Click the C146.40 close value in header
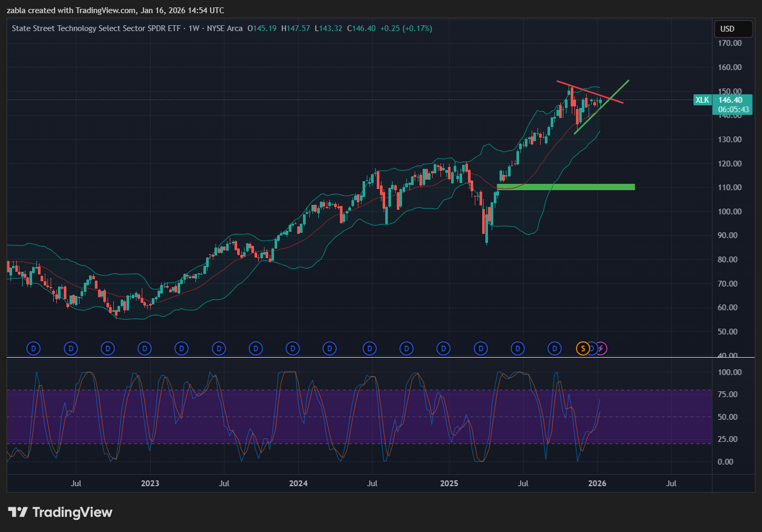This screenshot has height=532, width=762. coord(362,28)
